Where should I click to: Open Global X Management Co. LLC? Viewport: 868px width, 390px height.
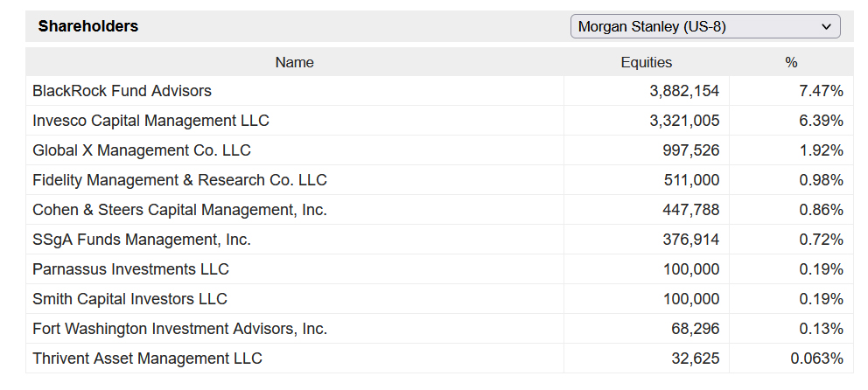click(x=141, y=150)
